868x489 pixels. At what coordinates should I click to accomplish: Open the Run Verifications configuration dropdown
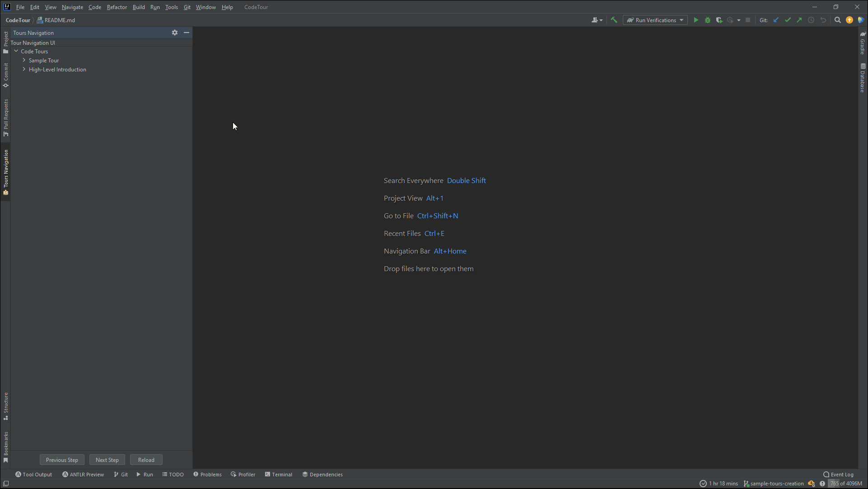coord(655,20)
